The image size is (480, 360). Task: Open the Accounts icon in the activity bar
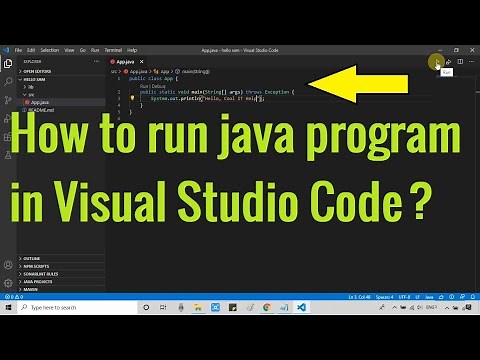point(8,265)
